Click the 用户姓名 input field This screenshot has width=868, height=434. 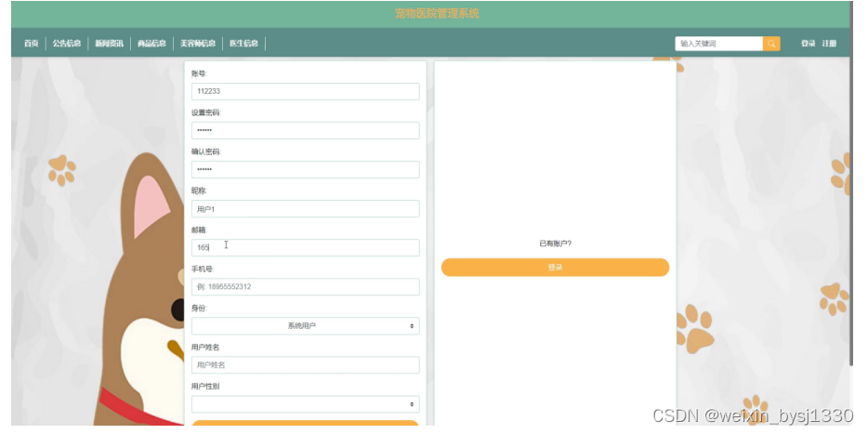306,365
